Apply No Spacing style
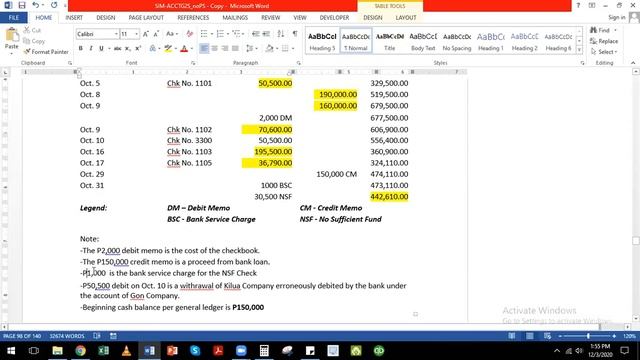Screen dimensions: 640x360 [457, 41]
